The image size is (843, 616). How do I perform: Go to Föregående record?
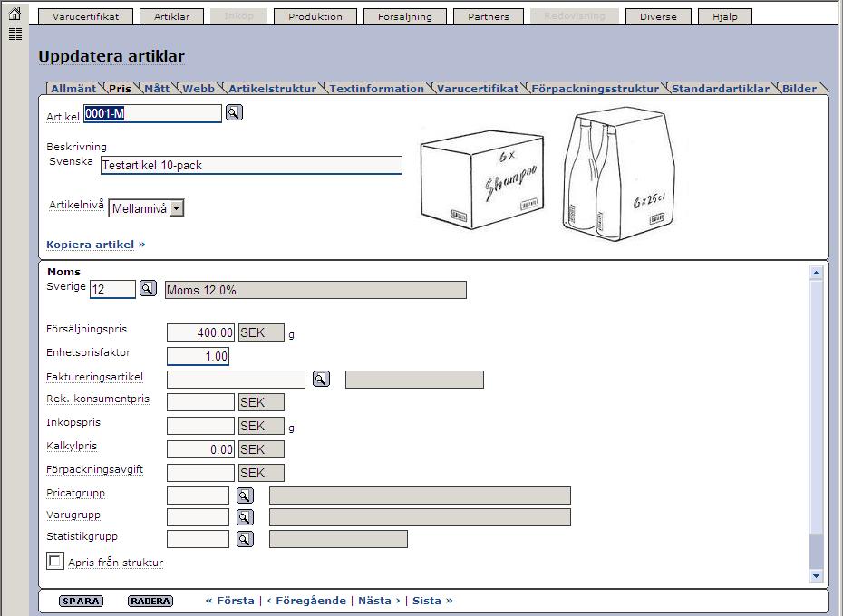(x=306, y=601)
